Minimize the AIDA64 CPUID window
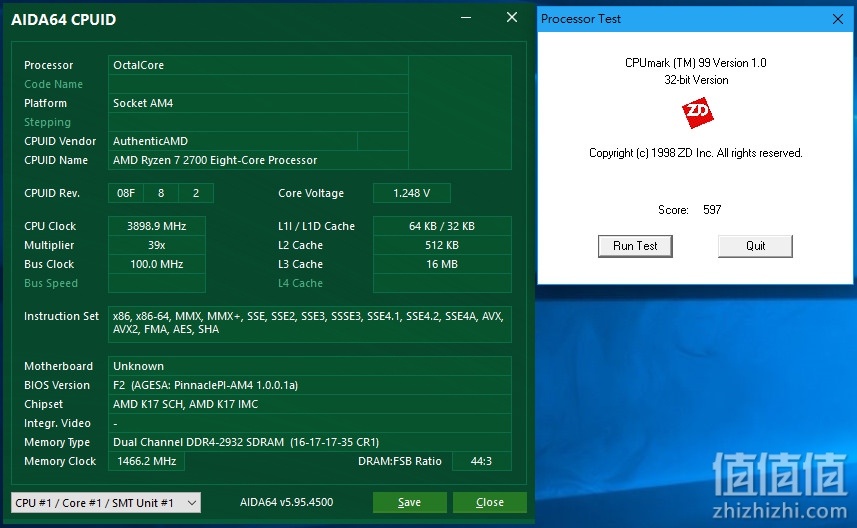 tap(466, 17)
